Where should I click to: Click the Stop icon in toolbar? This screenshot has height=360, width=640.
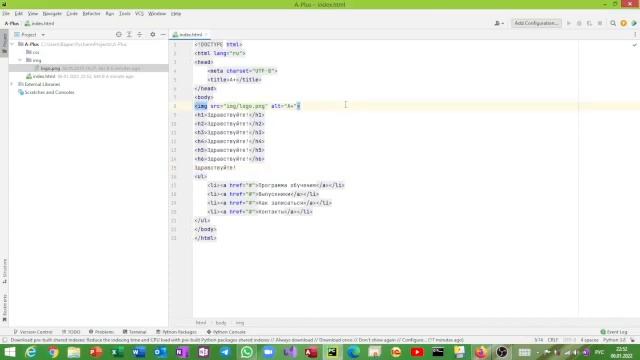(x=600, y=23)
